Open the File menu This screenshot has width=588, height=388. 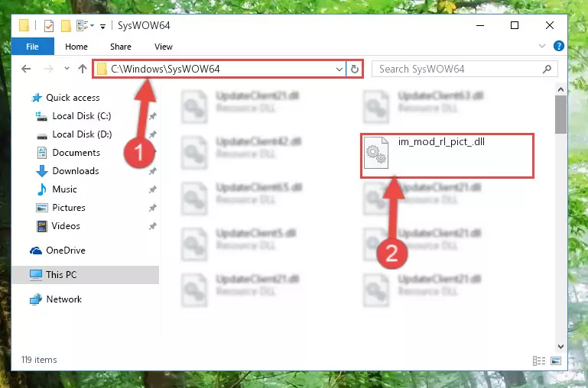tap(32, 47)
